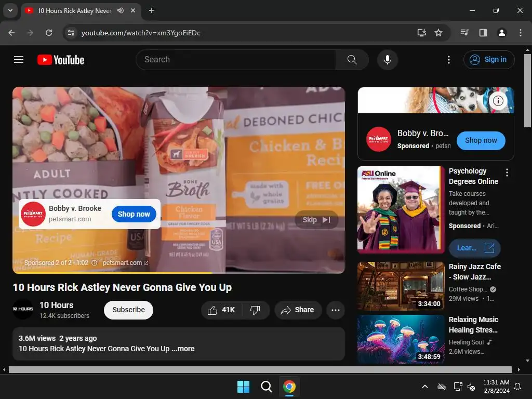Viewport: 532px width, 399px height.
Task: Click PetSmart logo in sidebar ad
Action: point(378,139)
